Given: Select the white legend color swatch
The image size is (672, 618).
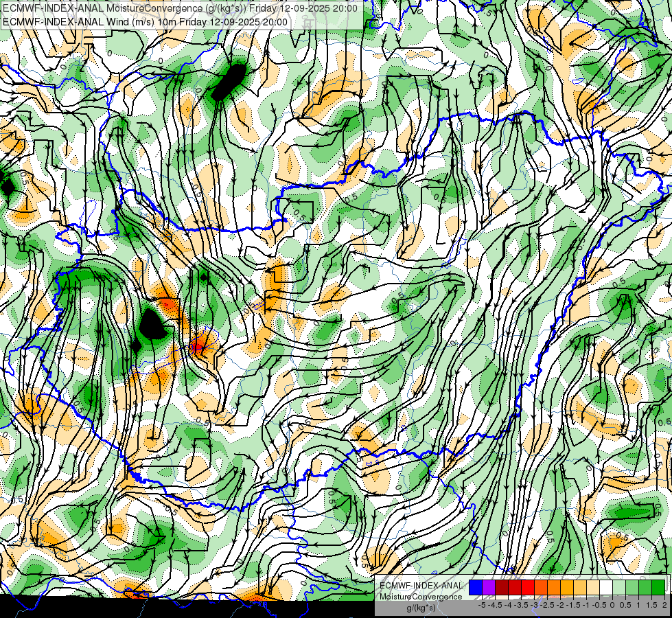Looking at the screenshot, I should click(x=606, y=588).
